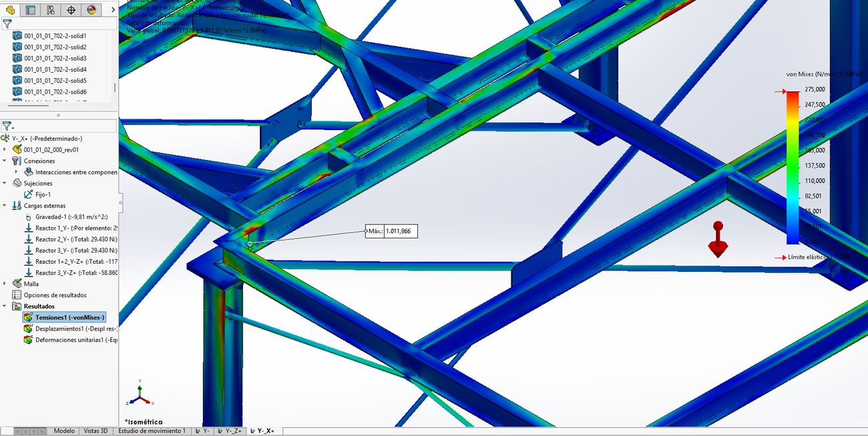The image size is (868, 436).
Task: Open the DisplayManager color sphere tab
Action: [x=91, y=10]
